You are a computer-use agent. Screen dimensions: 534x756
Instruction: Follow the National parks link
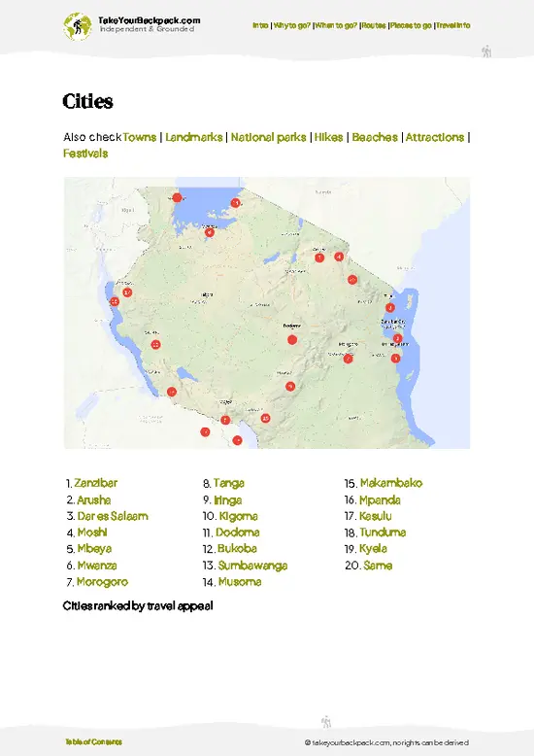point(268,137)
